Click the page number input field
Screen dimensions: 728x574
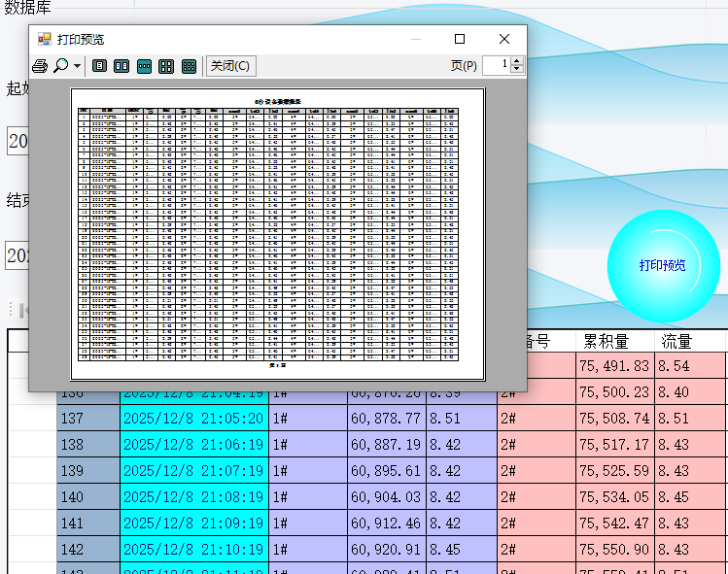496,65
